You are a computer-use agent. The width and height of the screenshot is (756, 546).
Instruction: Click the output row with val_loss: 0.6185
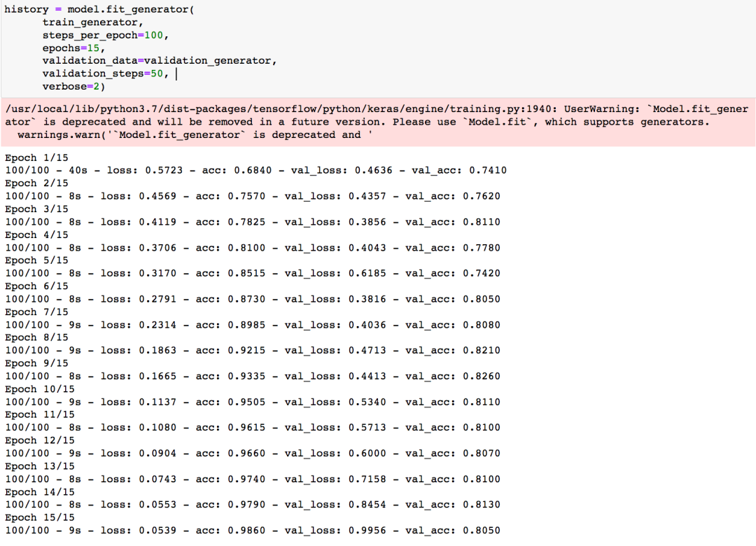coord(253,274)
